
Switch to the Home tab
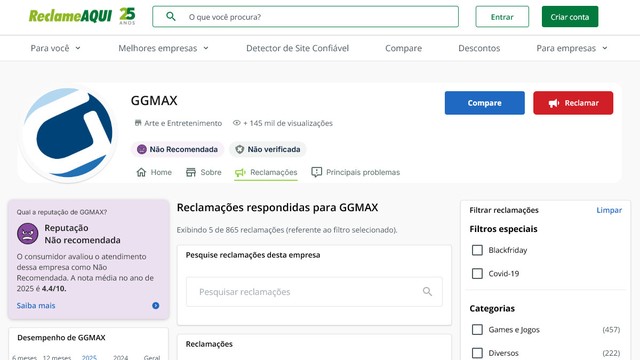154,172
